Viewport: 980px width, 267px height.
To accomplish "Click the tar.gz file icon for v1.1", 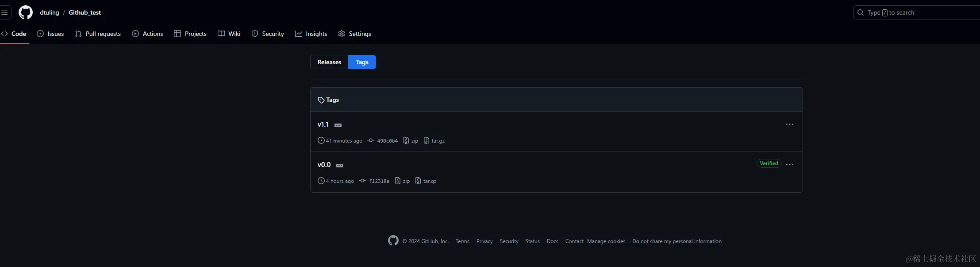I will point(427,140).
